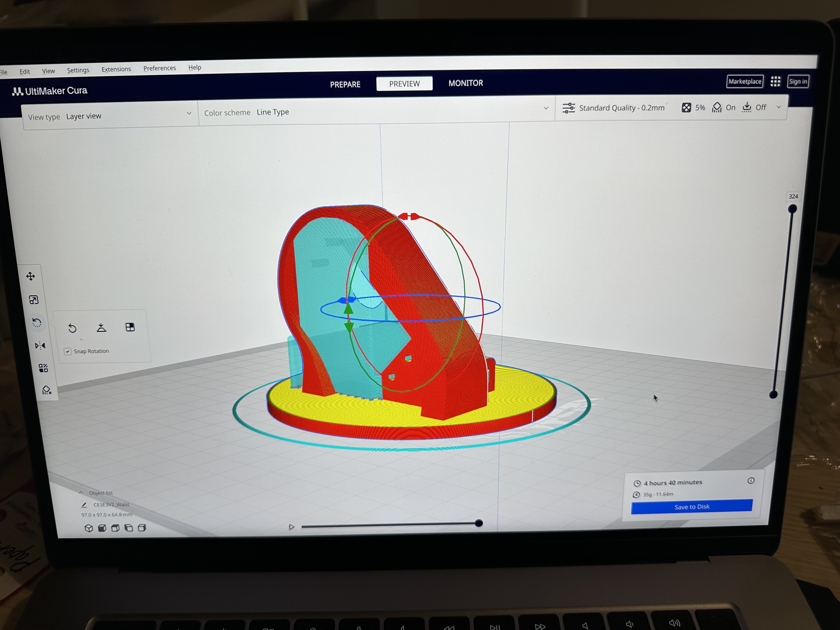Click Save to Disk button

[691, 507]
